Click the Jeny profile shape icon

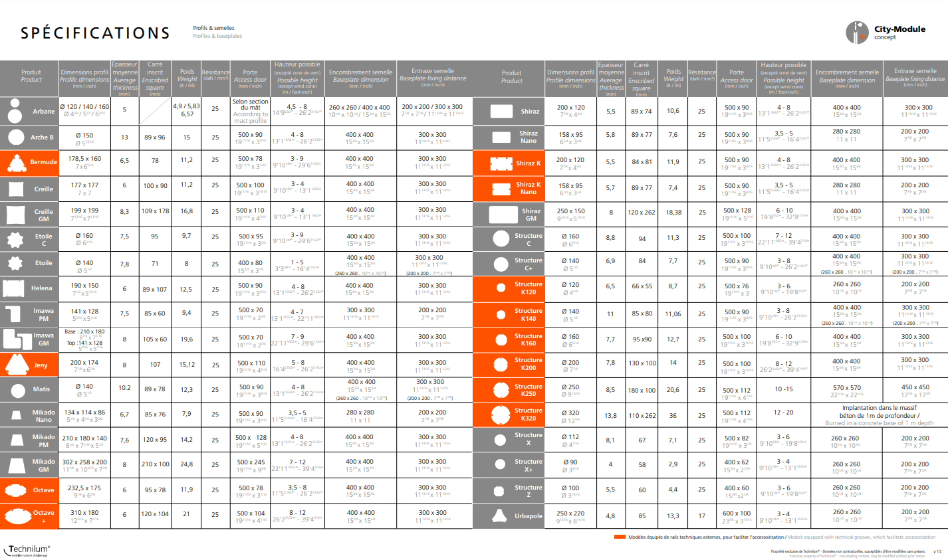click(17, 365)
